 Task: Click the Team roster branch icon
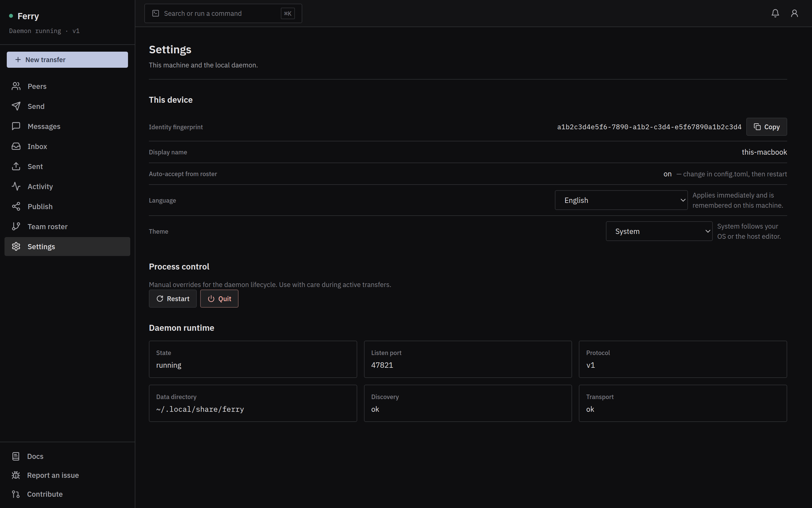(x=16, y=226)
